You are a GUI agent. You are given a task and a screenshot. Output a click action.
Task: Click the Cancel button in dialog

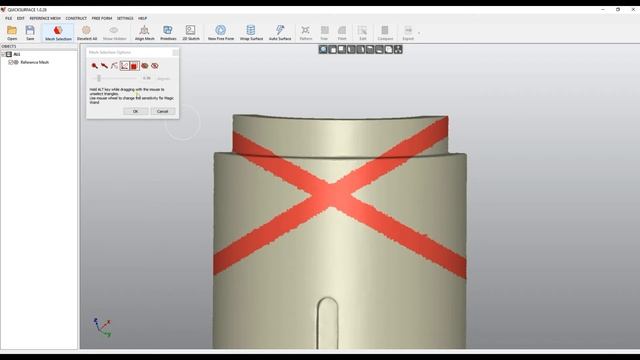[x=162, y=111]
